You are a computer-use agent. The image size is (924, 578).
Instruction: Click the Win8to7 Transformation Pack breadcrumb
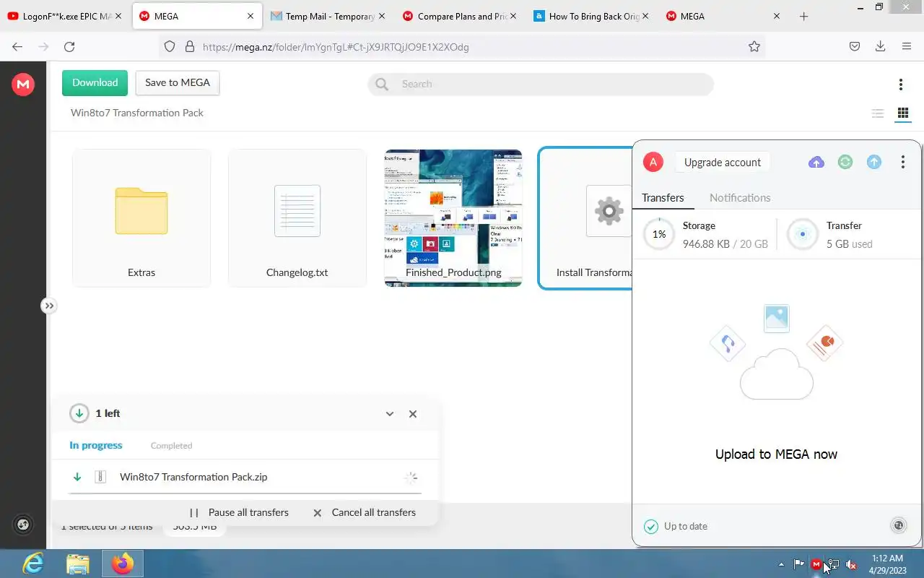click(137, 113)
